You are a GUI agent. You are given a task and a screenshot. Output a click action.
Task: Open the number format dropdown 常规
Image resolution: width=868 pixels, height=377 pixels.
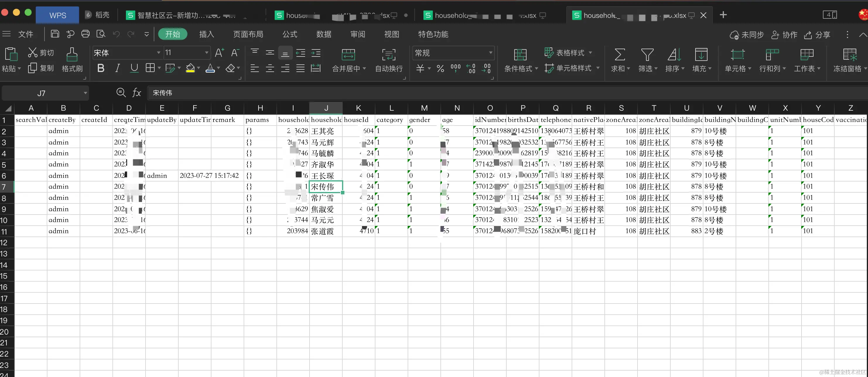[x=491, y=53]
